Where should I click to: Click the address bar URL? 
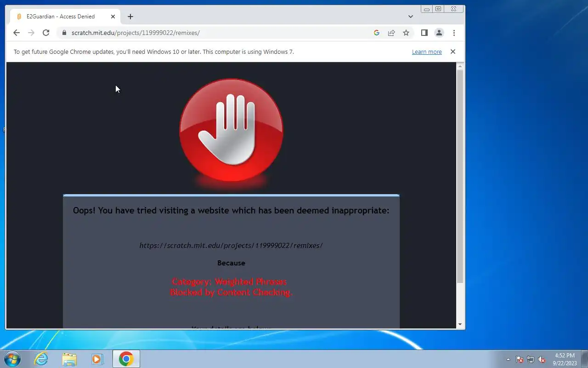click(x=136, y=33)
